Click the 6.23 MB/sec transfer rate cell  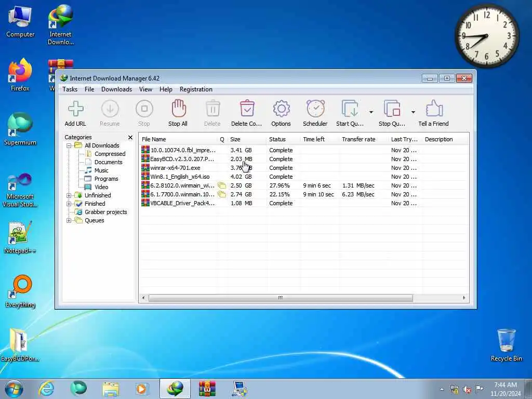coord(358,194)
